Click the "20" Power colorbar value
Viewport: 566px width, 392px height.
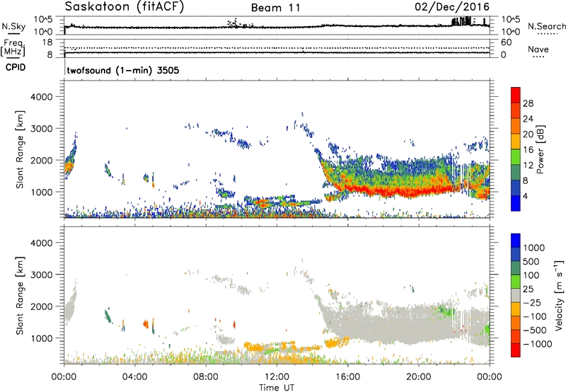pos(528,134)
